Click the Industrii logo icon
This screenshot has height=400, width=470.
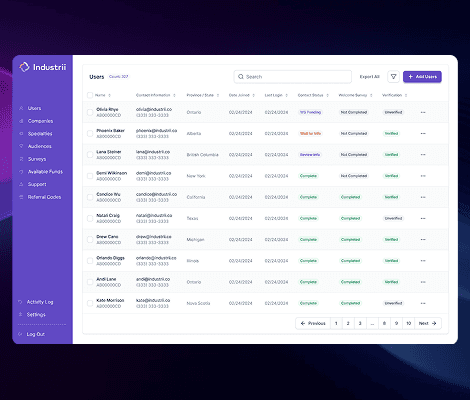coord(24,67)
